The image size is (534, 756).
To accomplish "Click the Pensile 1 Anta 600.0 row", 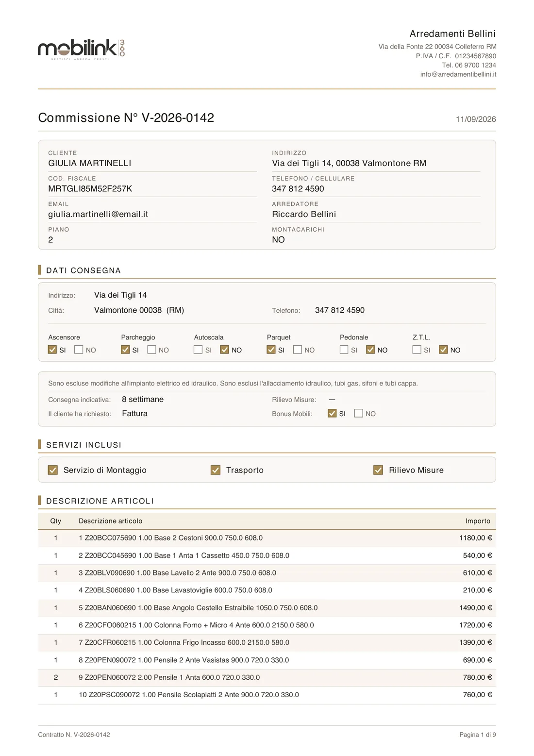I will [x=267, y=677].
